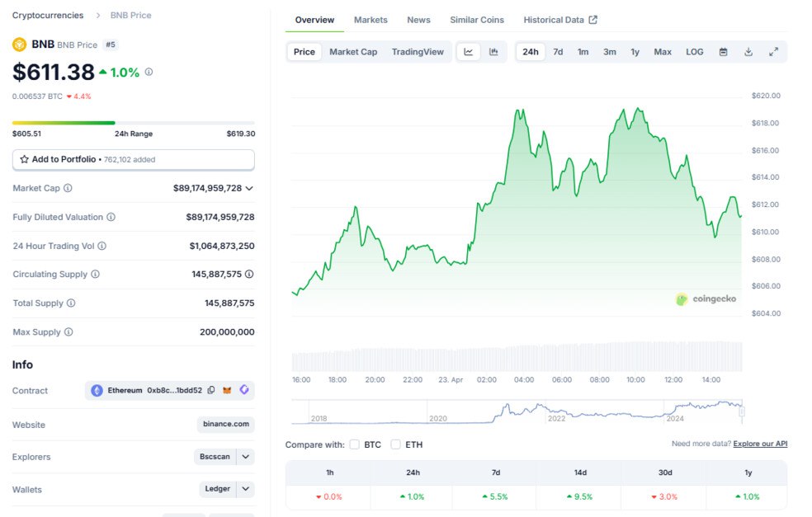Enable ETH comparison checkbox

395,444
